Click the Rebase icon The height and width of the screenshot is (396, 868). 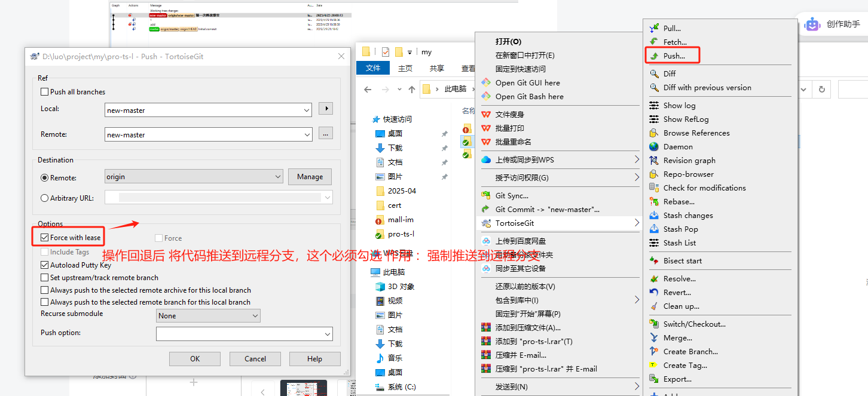click(x=654, y=201)
